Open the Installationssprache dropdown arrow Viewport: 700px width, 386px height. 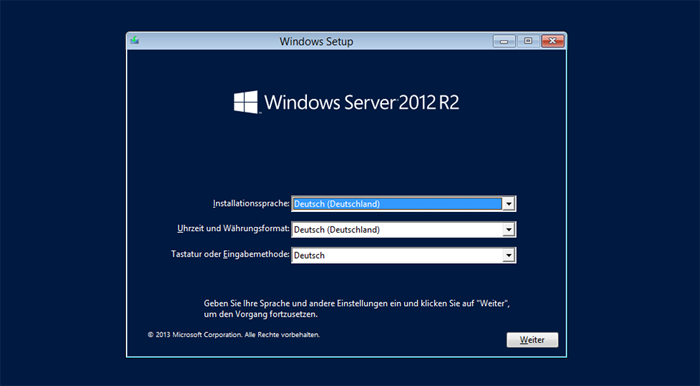click(508, 204)
